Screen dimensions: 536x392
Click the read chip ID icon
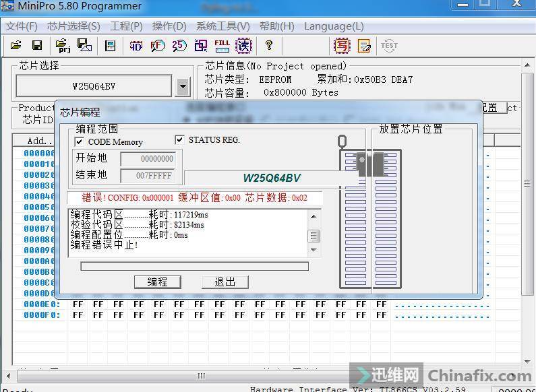click(x=136, y=46)
